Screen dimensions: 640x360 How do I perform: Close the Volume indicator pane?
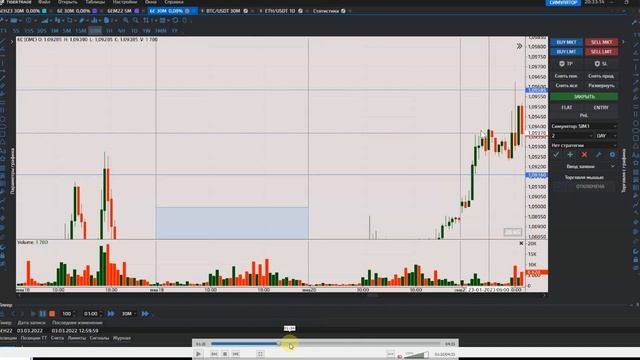[x=521, y=243]
